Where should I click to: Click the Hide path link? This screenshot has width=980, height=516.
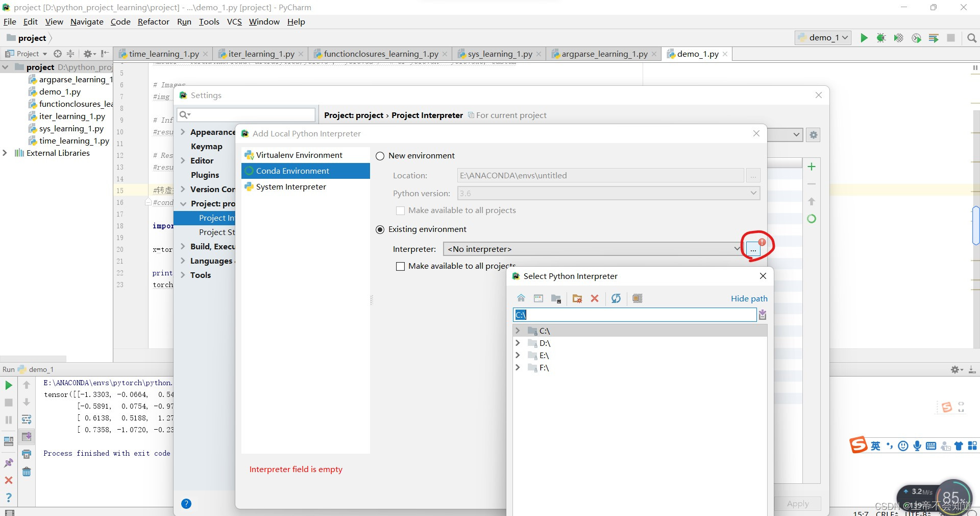click(749, 299)
